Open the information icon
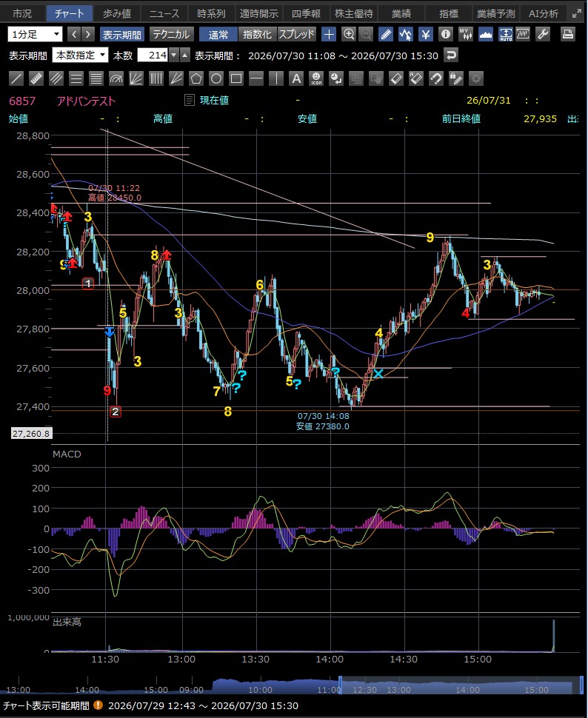Image resolution: width=588 pixels, height=718 pixels. point(446,34)
